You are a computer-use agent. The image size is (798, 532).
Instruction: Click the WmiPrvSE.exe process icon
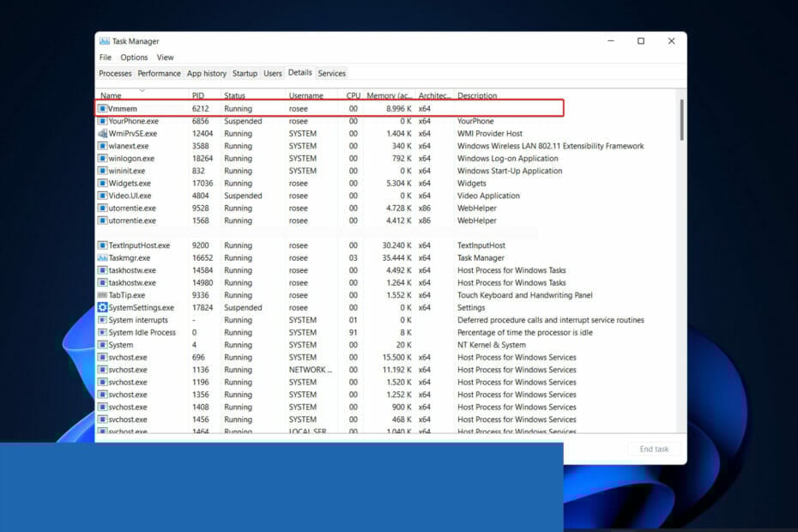(x=101, y=134)
